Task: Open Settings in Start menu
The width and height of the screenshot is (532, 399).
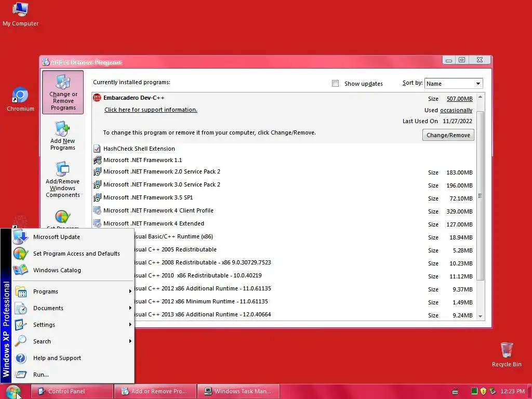Action: click(x=73, y=325)
